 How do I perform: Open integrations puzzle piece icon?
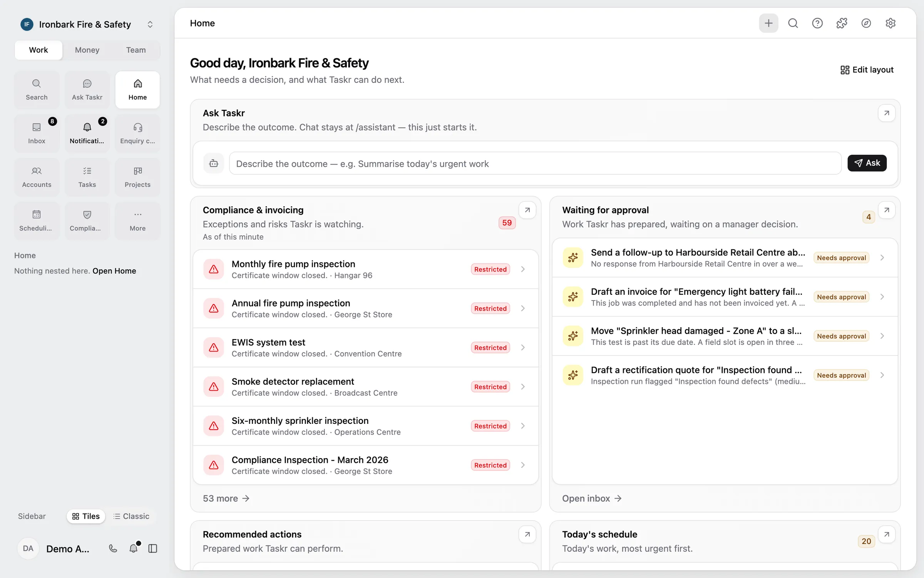(x=842, y=23)
